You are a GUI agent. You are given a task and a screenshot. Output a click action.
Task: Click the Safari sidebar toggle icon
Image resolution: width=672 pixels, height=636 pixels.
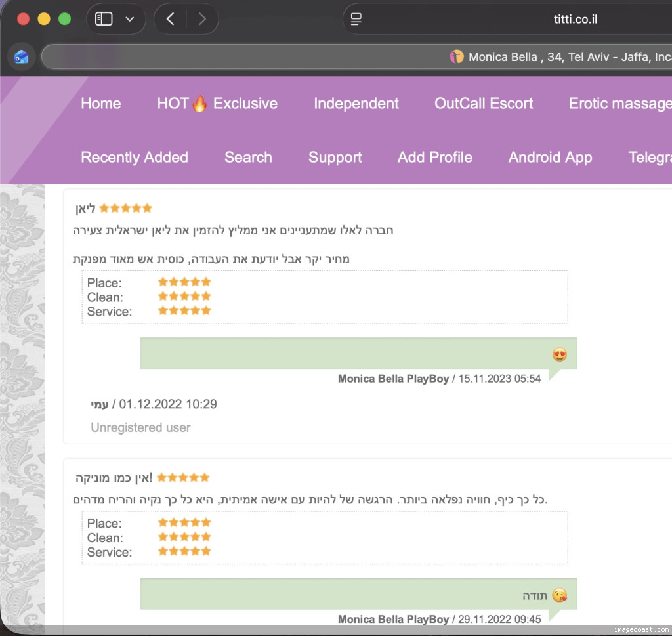click(x=104, y=19)
